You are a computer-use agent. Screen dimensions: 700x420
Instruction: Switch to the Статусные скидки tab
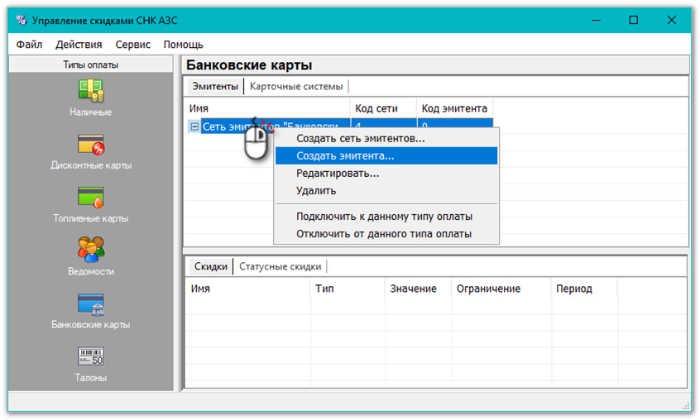pyautogui.click(x=280, y=267)
